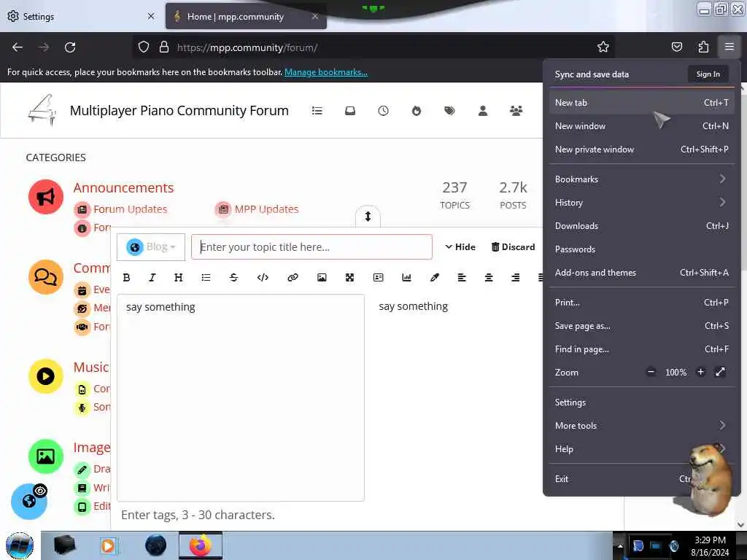Align text right in composer
This screenshot has height=560, width=747.
click(516, 278)
